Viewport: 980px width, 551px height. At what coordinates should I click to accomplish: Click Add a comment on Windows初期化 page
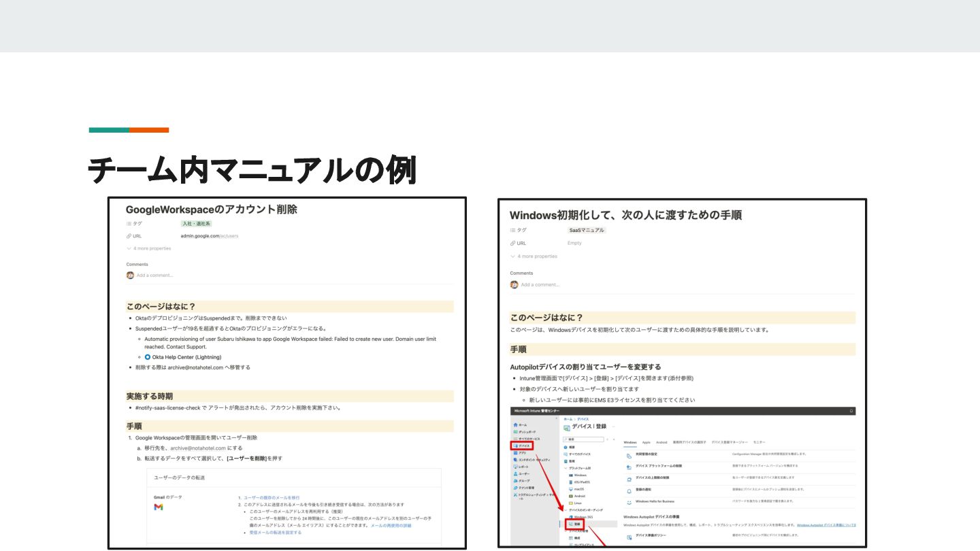540,284
